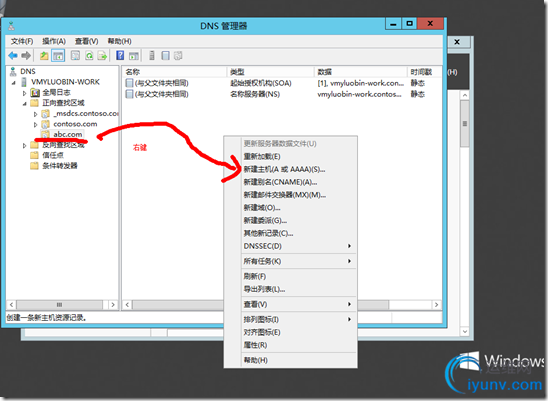
Task: Click the 条件转发器 folder icon
Action: 34,166
